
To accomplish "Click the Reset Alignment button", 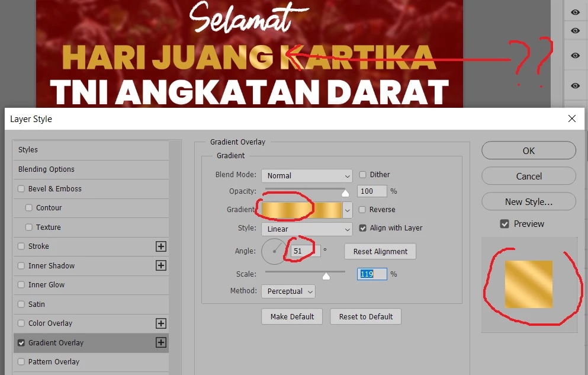I will [380, 251].
